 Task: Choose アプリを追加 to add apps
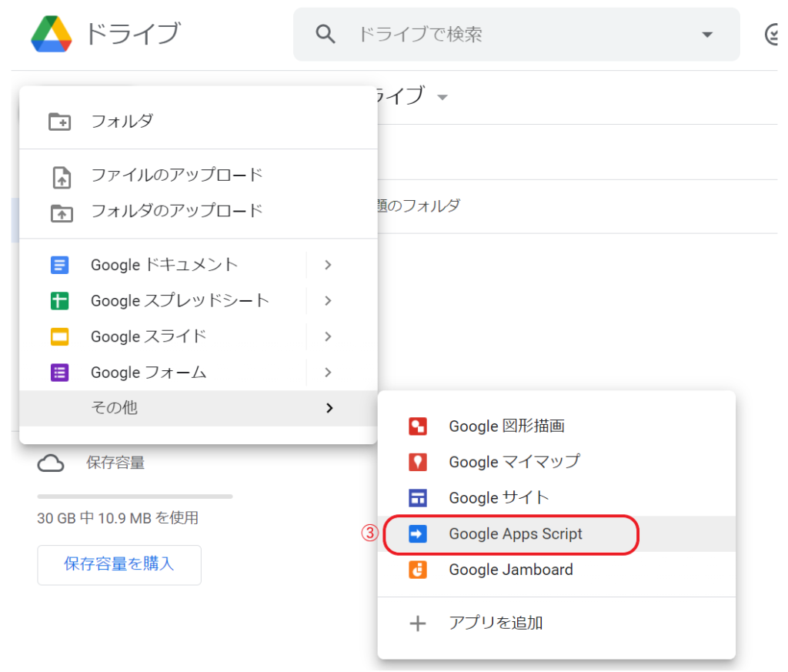coord(556,624)
